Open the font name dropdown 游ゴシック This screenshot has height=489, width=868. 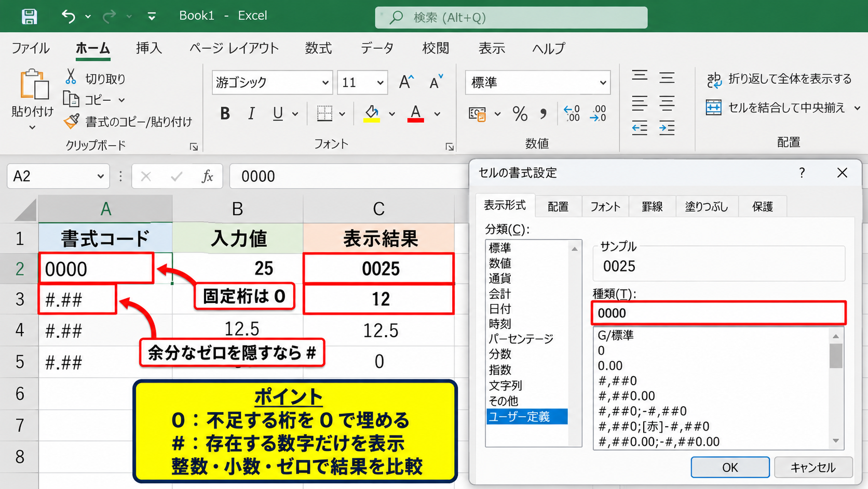point(325,83)
